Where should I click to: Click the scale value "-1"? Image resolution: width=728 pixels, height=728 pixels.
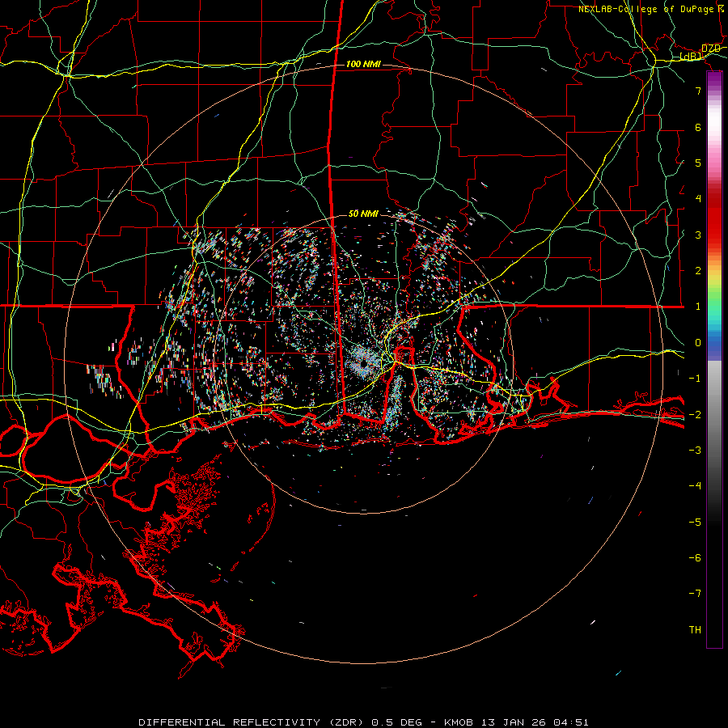click(695, 379)
